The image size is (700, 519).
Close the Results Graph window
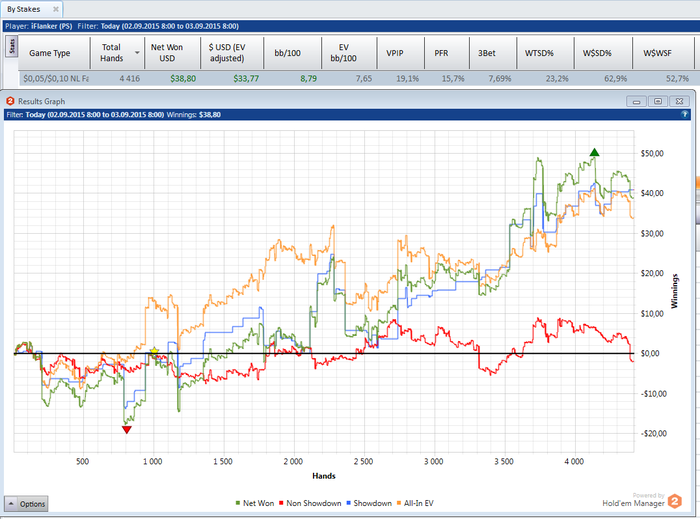coord(679,101)
